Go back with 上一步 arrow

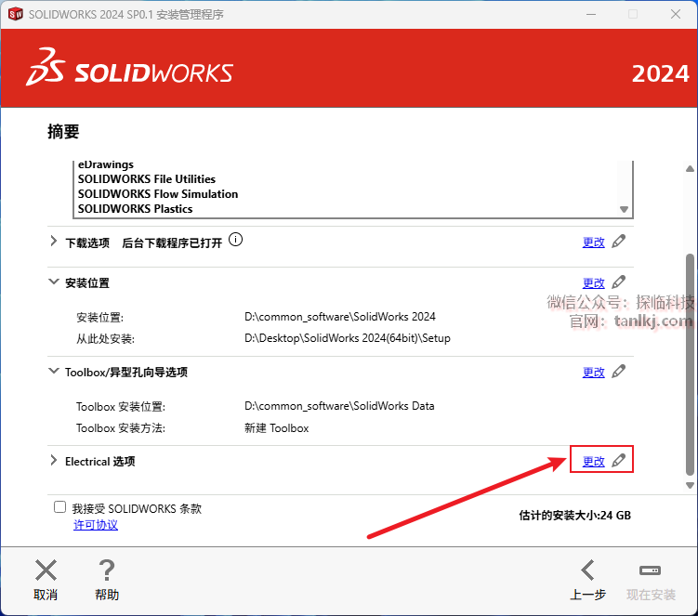tap(587, 570)
